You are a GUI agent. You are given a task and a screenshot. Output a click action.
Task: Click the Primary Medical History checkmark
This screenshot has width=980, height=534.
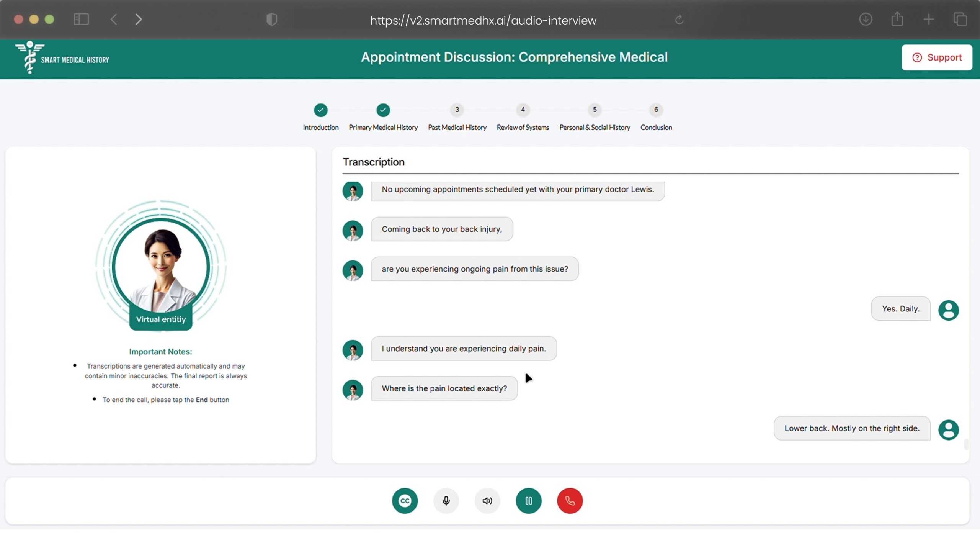pos(383,110)
